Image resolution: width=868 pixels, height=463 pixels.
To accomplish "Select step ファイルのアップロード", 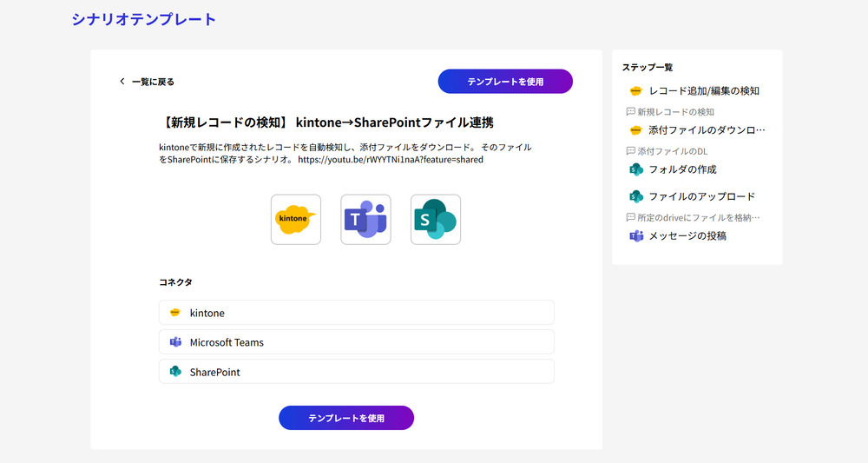I will pos(702,196).
